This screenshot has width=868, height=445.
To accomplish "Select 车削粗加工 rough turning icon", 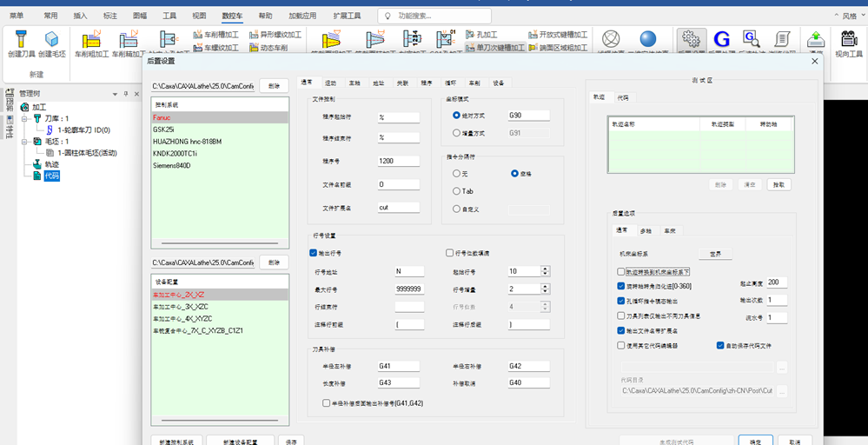I will coord(92,40).
